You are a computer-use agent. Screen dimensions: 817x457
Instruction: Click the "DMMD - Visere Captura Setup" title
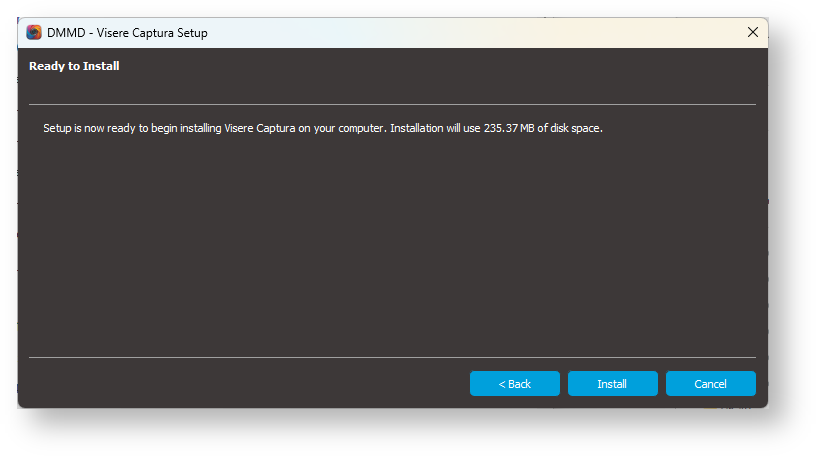pyautogui.click(x=127, y=33)
